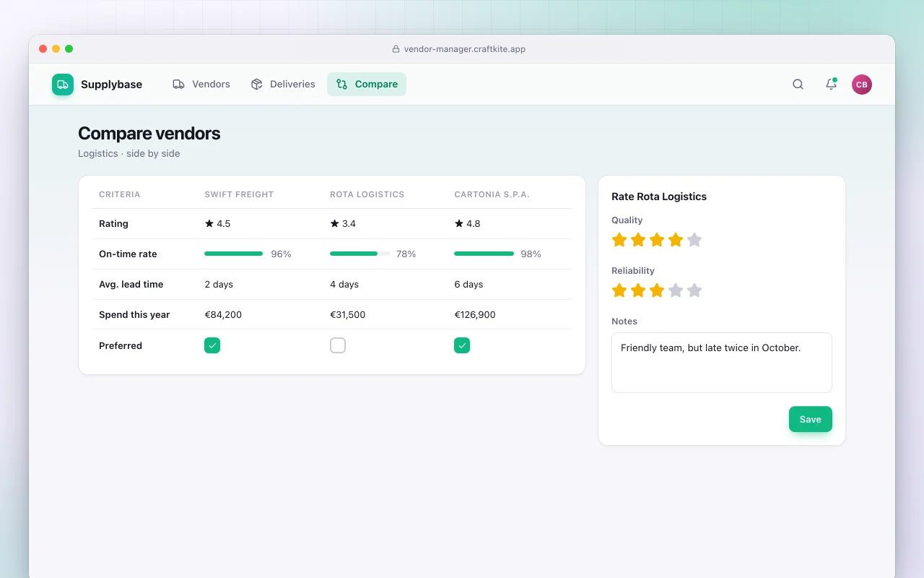Click Cartonia 98% on-time progress bar
The width and height of the screenshot is (924, 578).
pyautogui.click(x=484, y=254)
